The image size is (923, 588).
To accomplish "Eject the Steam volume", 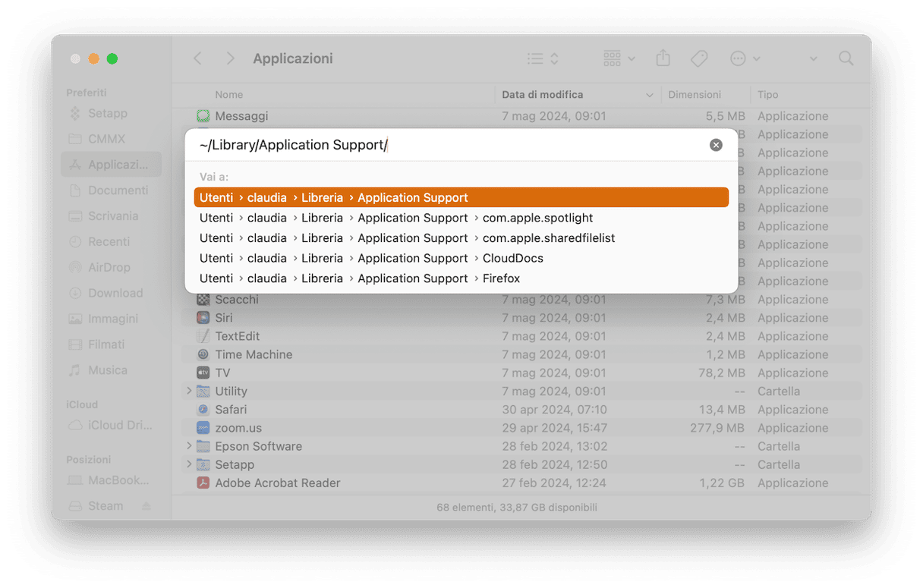I will [146, 506].
